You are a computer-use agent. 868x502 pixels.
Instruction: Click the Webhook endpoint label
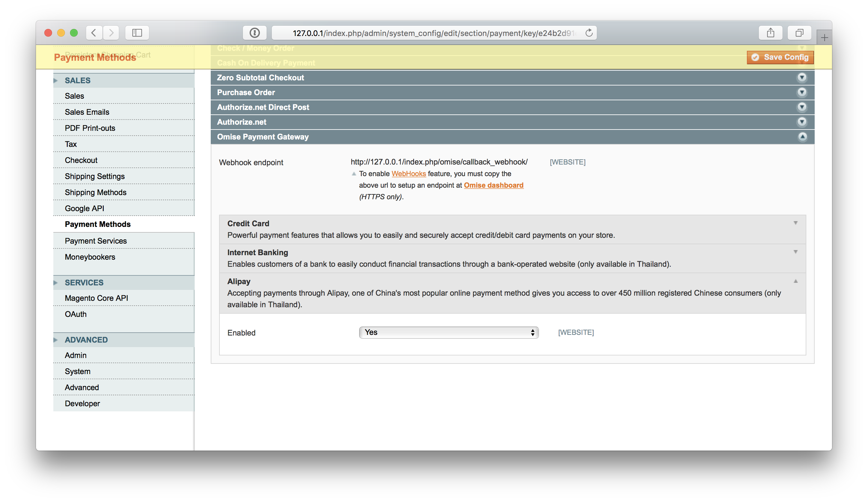coord(251,163)
